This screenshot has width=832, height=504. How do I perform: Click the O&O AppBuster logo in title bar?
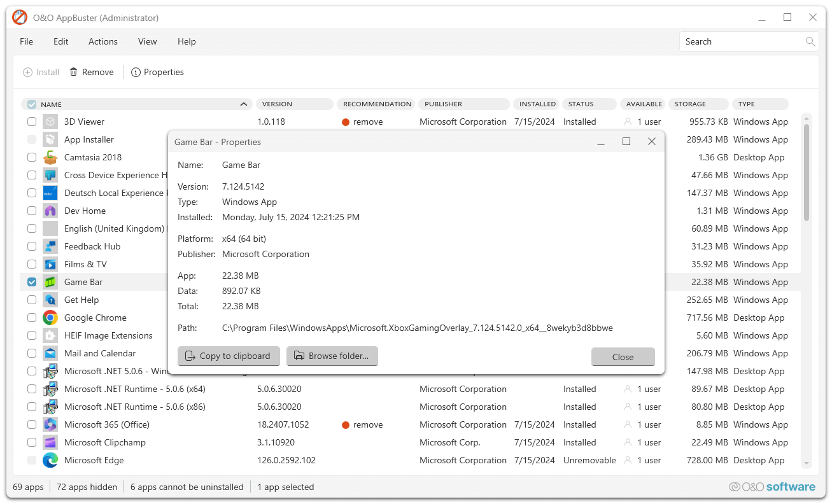click(20, 18)
